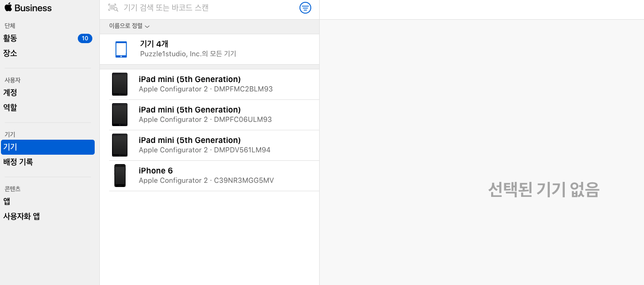This screenshot has height=285, width=644.
Task: Select iPad thumbnail for DMPFC06ULM93
Action: click(x=120, y=115)
